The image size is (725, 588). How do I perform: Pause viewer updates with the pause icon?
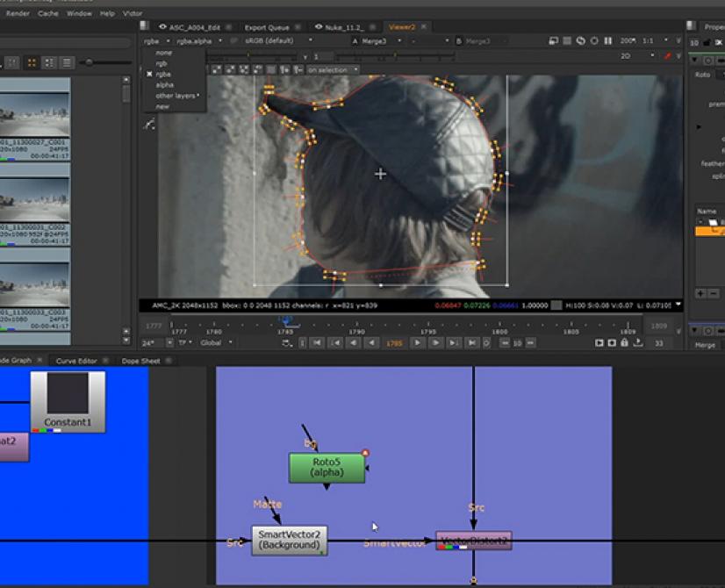tap(607, 41)
